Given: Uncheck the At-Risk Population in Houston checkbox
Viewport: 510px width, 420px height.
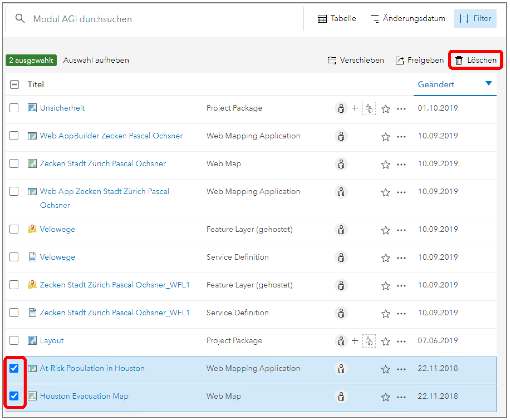Looking at the screenshot, I should [x=14, y=368].
